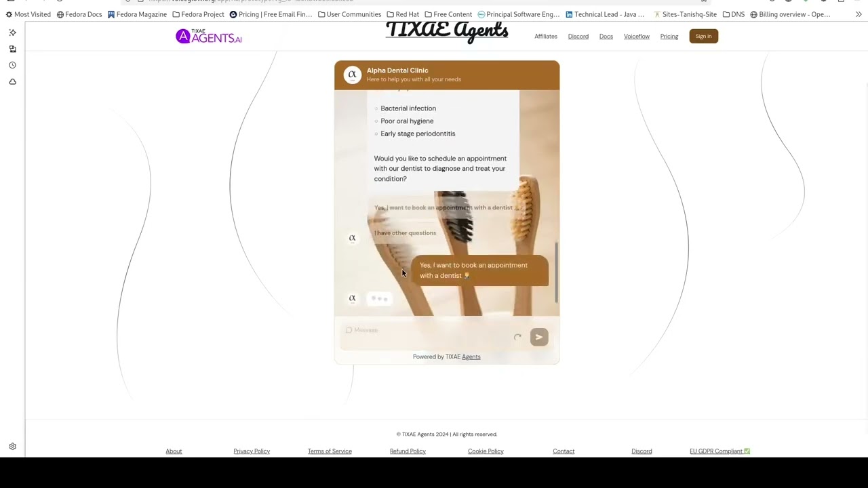Screen dimensions: 868x488
Task: Expand the Free Content bookmark folder
Action: 448,14
